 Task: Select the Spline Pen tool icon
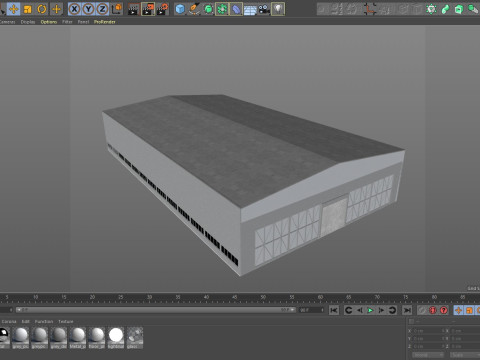click(194, 9)
